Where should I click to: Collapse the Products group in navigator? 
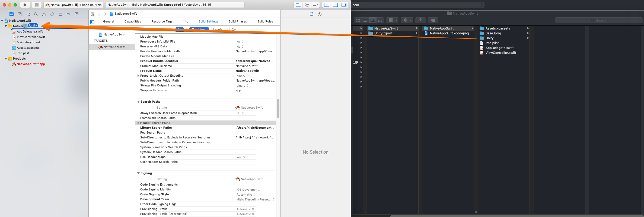[6, 59]
